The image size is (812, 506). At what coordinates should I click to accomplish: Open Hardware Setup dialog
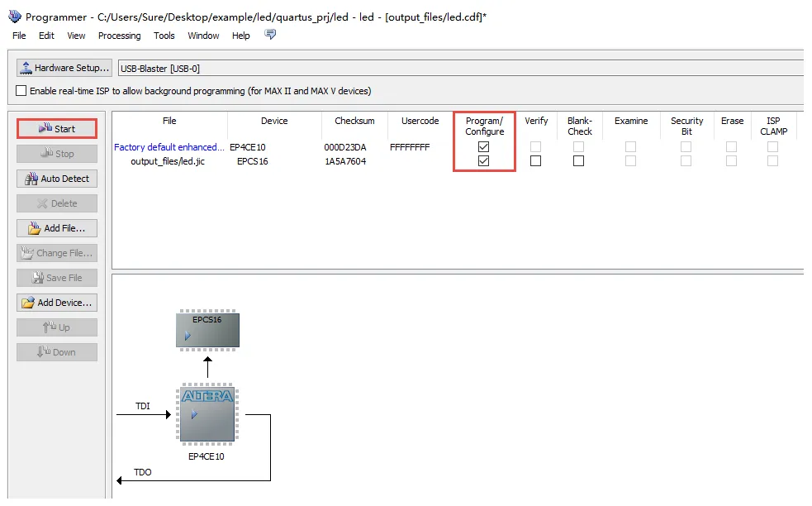64,68
